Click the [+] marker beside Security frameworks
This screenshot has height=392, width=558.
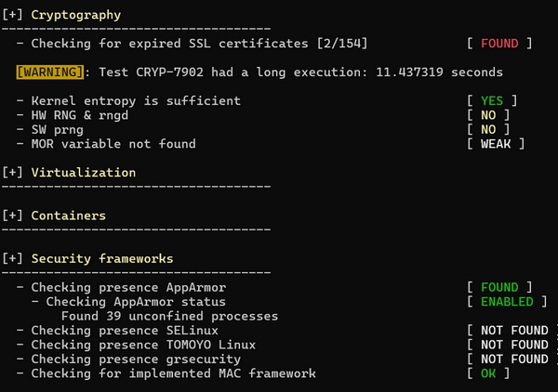click(x=13, y=258)
